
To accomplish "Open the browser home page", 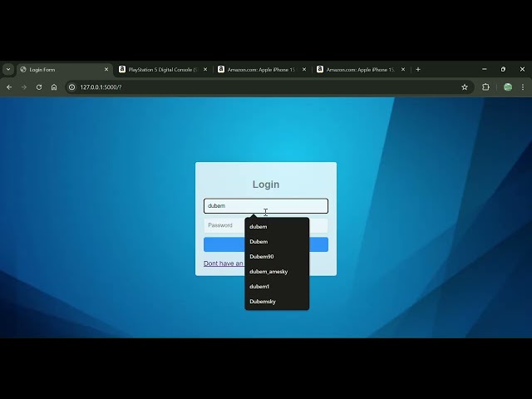I will 54,87.
